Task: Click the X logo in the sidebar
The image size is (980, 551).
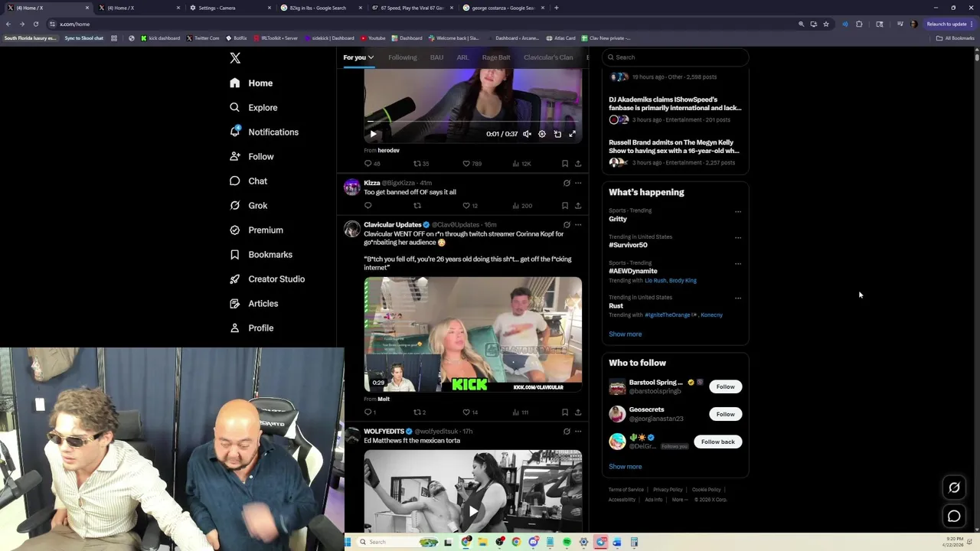Action: [x=235, y=58]
